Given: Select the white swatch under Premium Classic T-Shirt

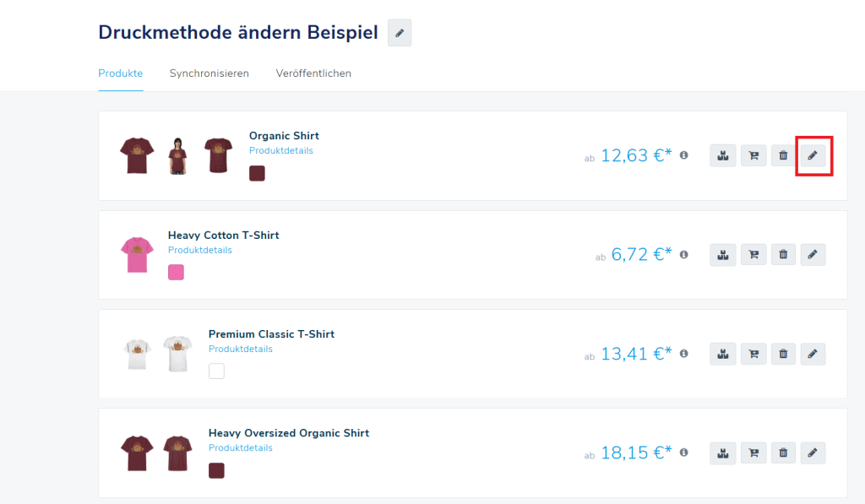Looking at the screenshot, I should (x=216, y=371).
